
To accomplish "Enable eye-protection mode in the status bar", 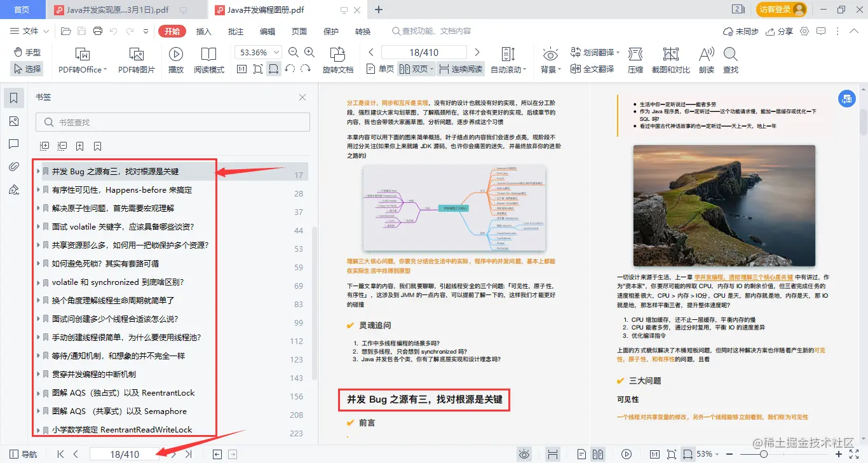I will tap(525, 453).
